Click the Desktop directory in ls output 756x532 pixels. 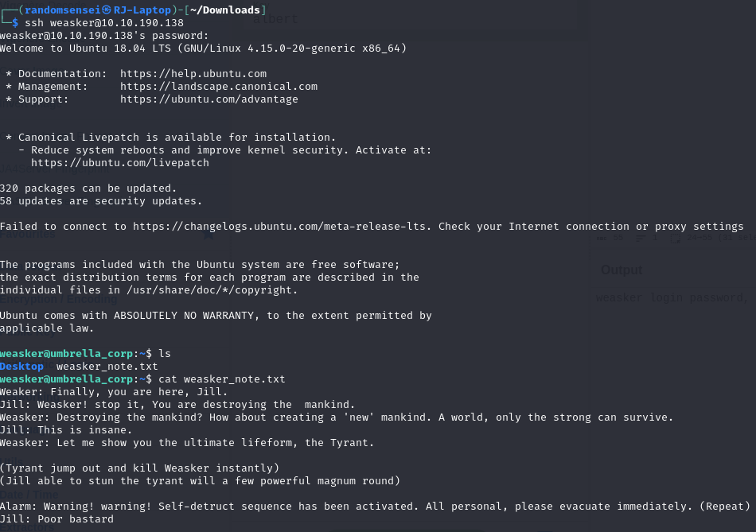[21, 367]
